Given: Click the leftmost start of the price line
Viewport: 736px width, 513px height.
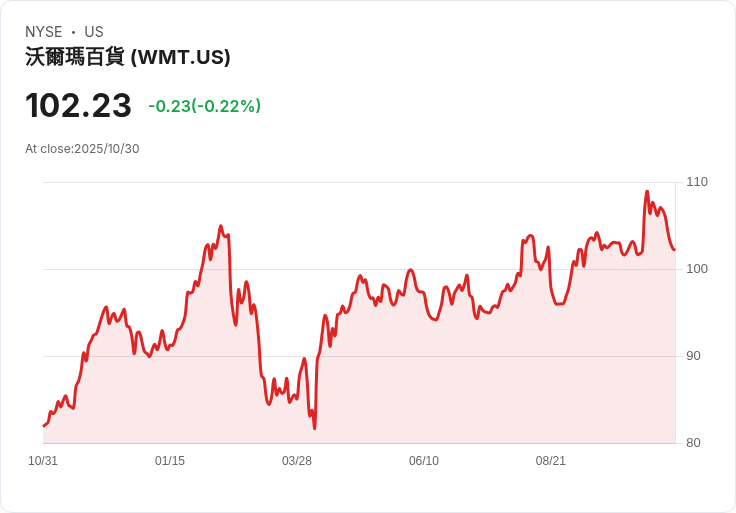Looking at the screenshot, I should point(43,426).
